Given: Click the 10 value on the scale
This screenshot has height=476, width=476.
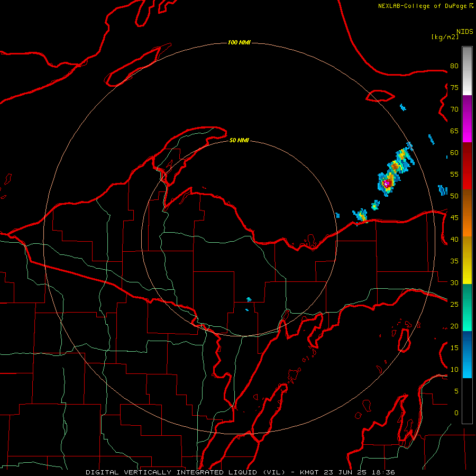Looking at the screenshot, I should click(x=454, y=370).
